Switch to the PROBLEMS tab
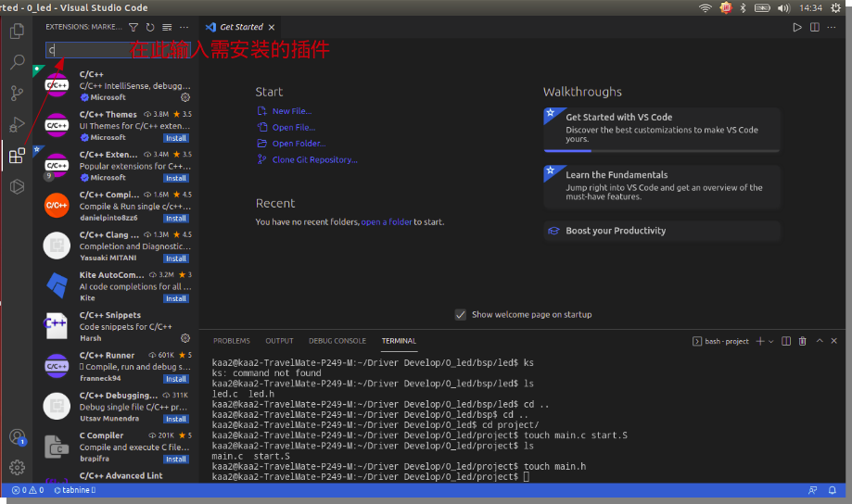 tap(232, 341)
